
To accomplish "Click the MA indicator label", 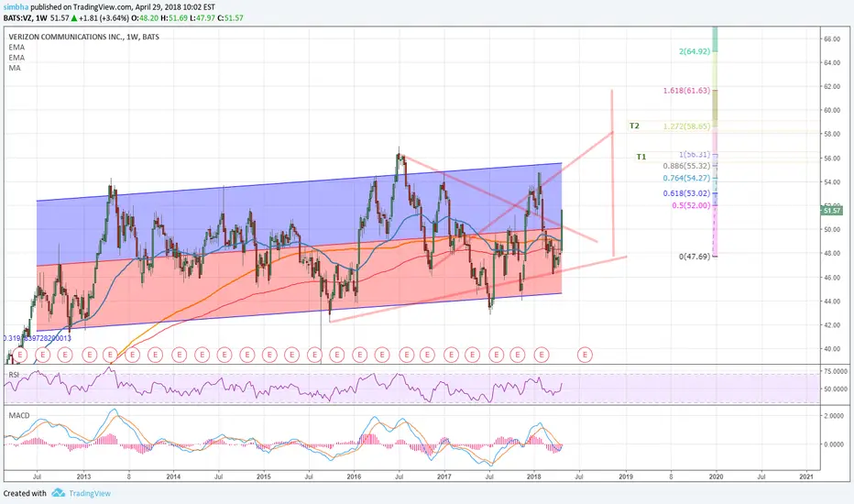I will coord(15,68).
